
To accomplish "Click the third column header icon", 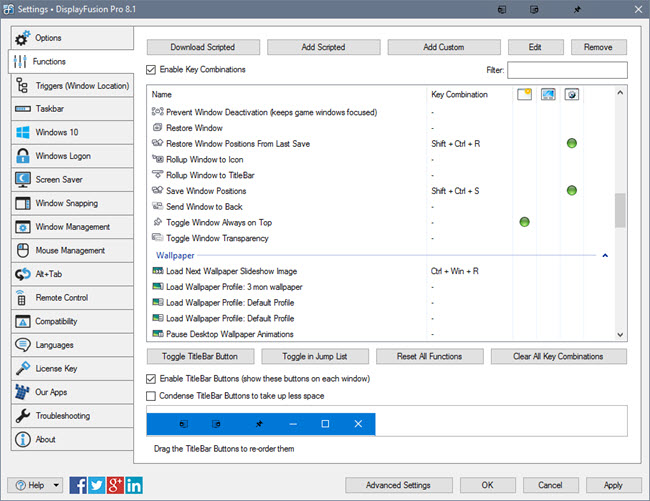I will [x=572, y=94].
